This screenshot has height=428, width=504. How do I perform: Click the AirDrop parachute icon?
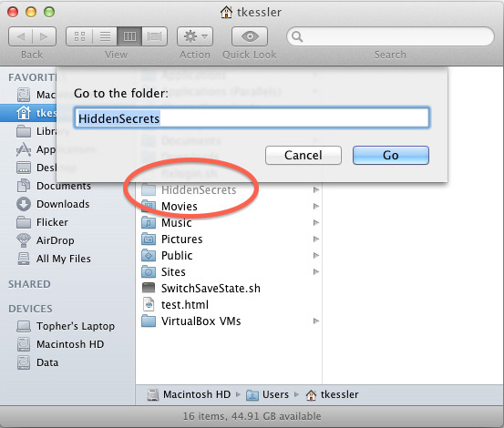pyautogui.click(x=24, y=240)
